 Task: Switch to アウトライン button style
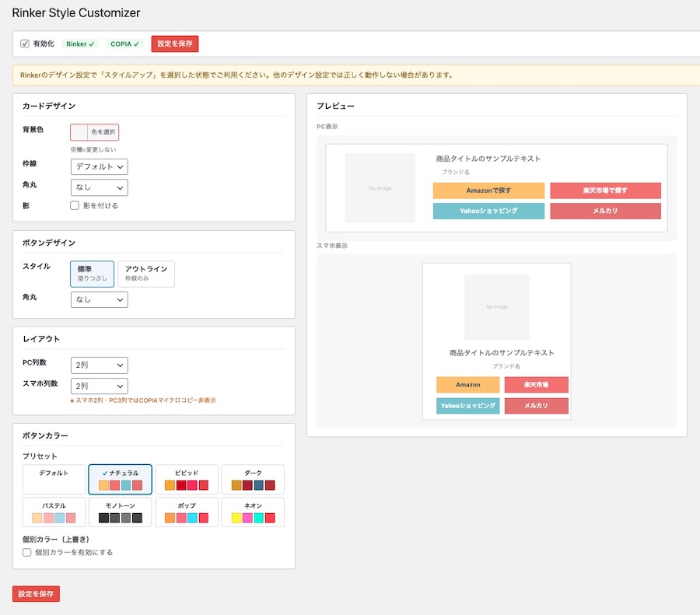[146, 274]
